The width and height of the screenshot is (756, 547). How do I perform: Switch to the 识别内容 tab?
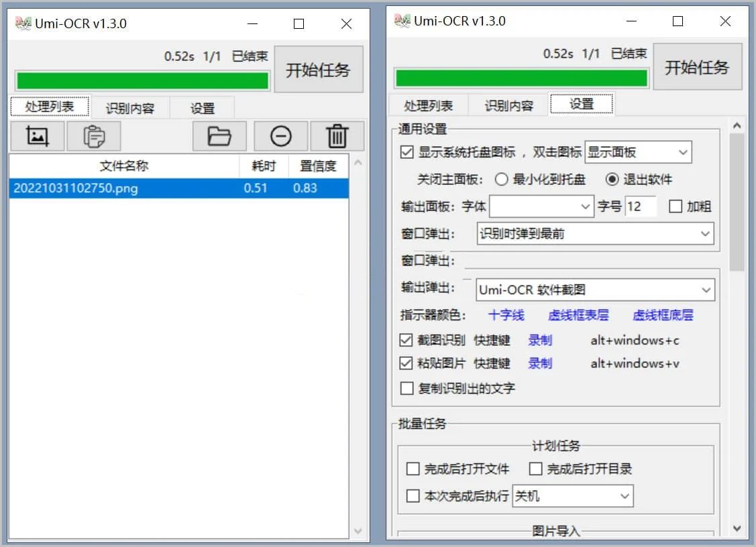(x=131, y=107)
